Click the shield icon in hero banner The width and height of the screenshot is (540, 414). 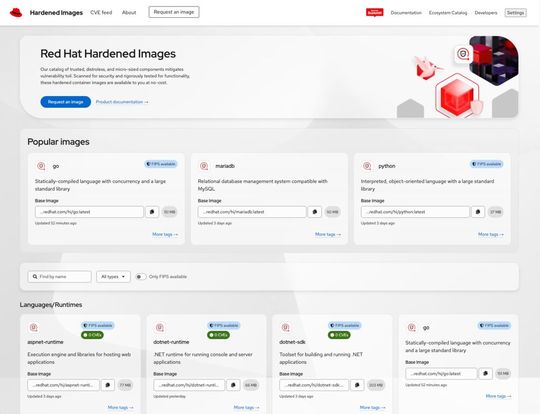pyautogui.click(x=463, y=54)
